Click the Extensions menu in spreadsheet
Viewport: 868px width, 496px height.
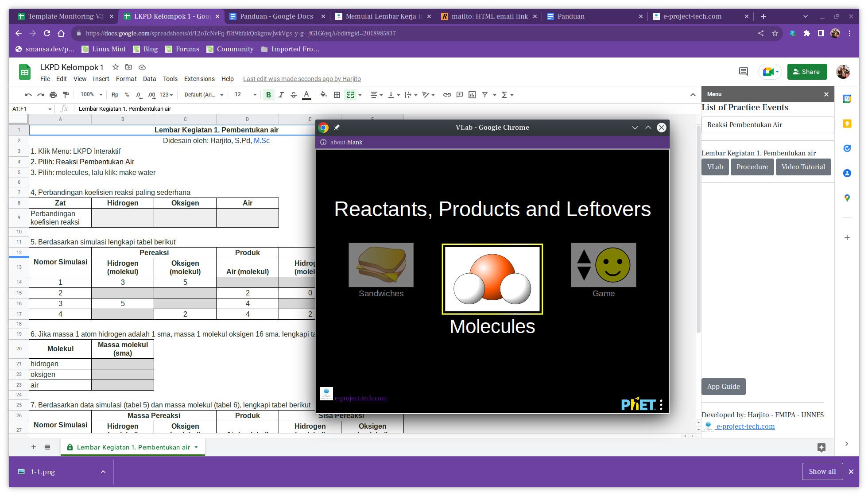pos(198,79)
